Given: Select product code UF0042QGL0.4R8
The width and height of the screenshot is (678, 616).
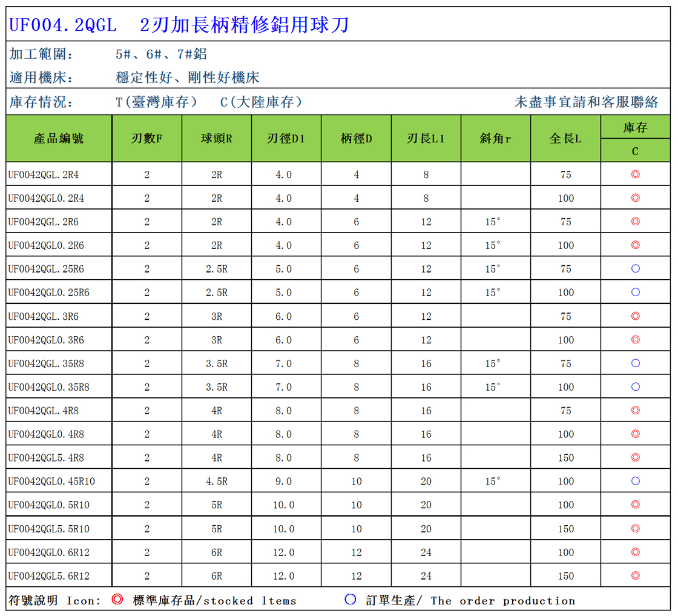Looking at the screenshot, I should [x=46, y=434].
